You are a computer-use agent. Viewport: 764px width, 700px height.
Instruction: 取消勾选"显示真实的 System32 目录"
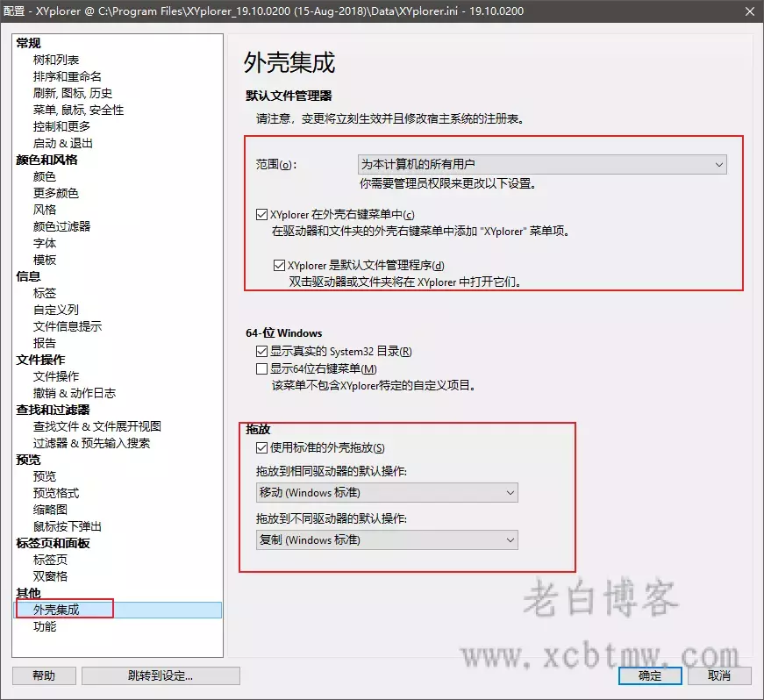262,350
